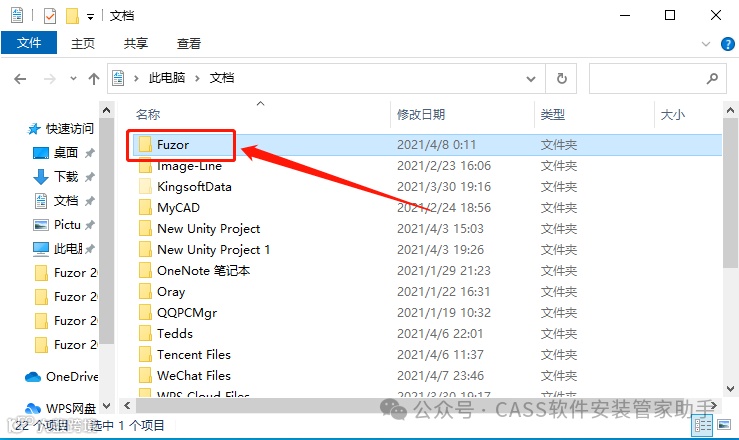Switch to the large icons view icon
Screen dimensions: 739x440
click(x=723, y=425)
